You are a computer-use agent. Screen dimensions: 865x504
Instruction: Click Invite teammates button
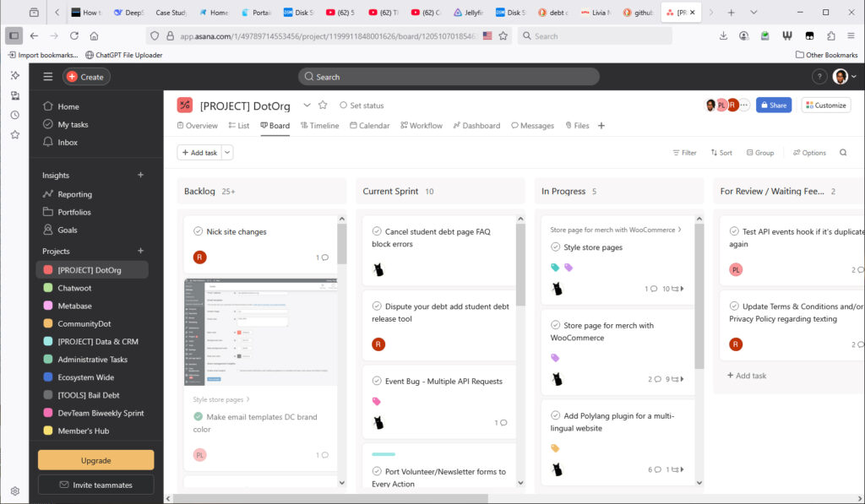pyautogui.click(x=96, y=485)
